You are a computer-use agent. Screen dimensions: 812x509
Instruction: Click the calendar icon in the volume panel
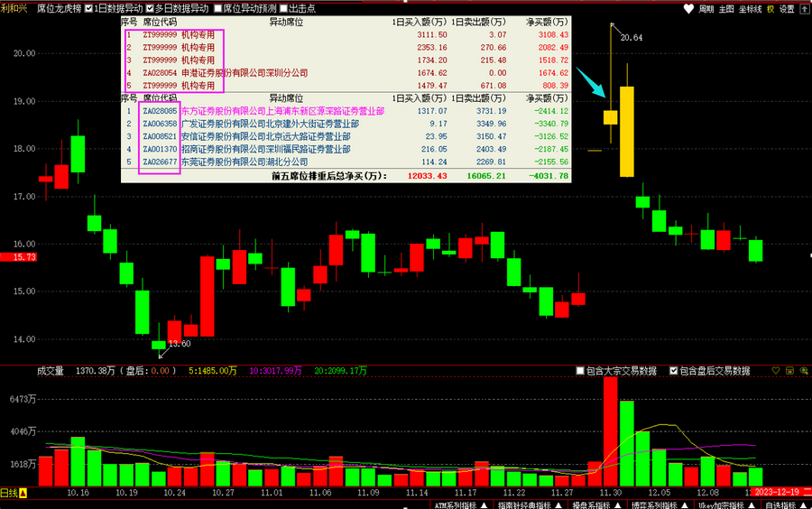tap(789, 370)
